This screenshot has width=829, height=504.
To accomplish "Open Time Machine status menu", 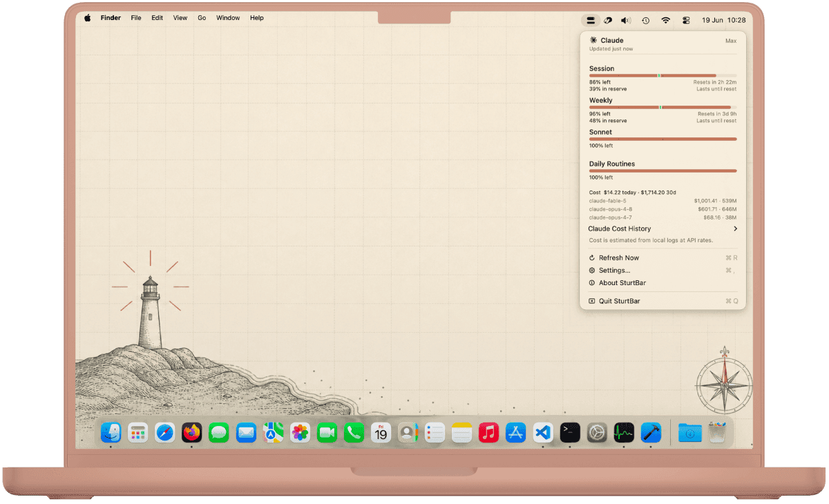I will tap(645, 21).
